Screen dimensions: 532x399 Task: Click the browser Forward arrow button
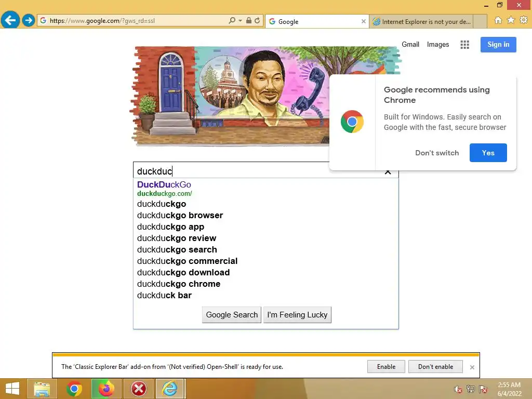coord(29,20)
